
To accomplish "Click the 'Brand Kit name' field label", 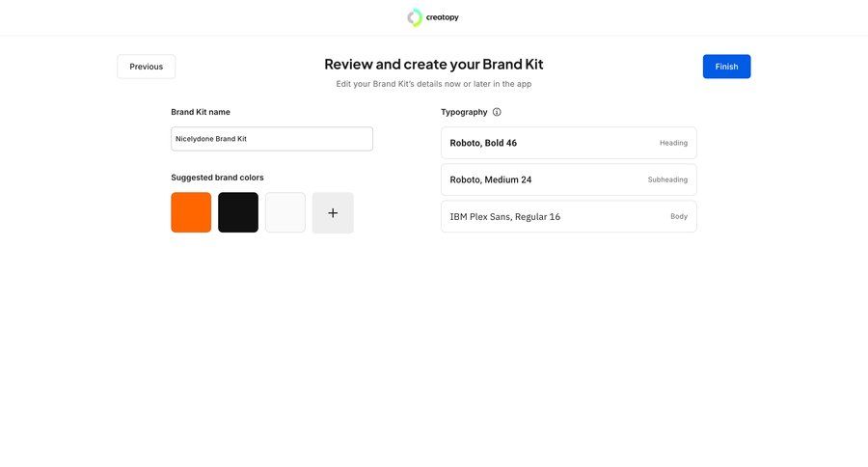I will click(201, 112).
